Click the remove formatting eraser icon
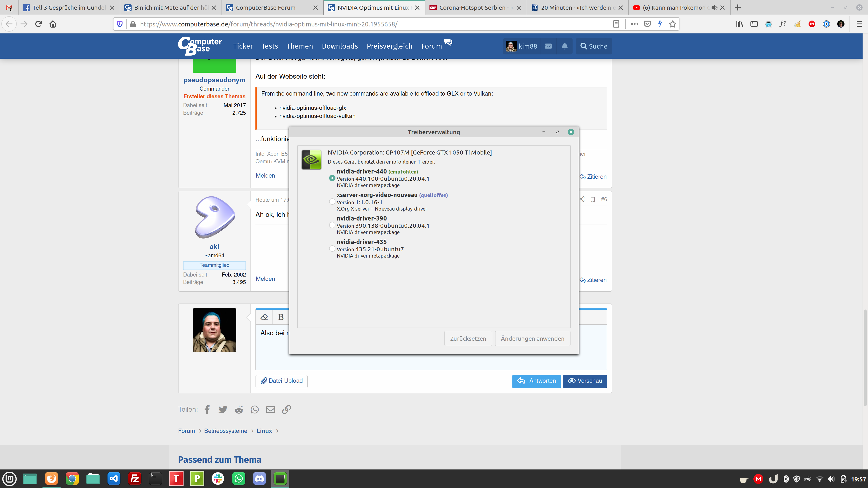This screenshot has height=488, width=868. coord(264,317)
